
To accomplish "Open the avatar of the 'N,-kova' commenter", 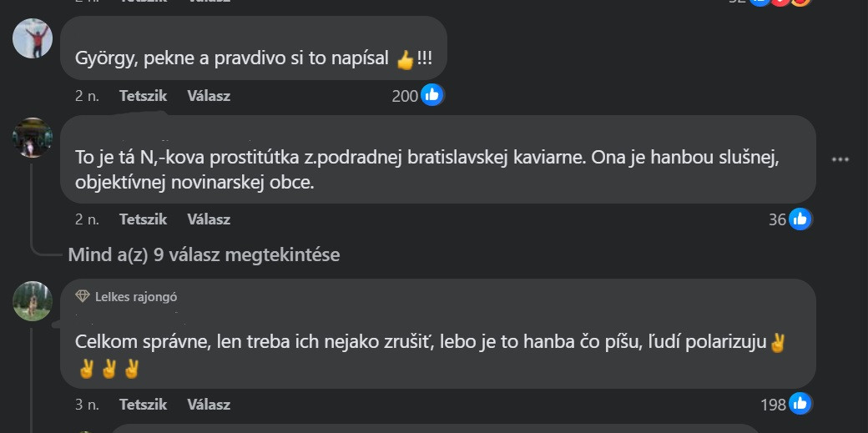I will (x=33, y=138).
